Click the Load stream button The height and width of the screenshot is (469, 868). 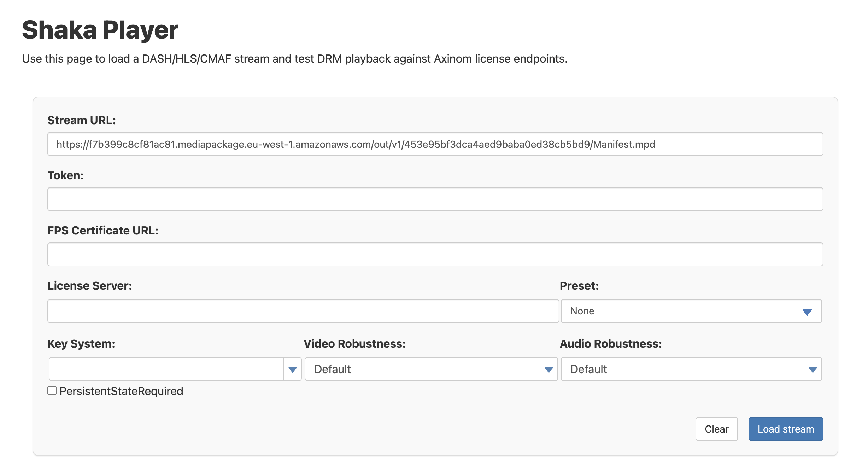[785, 429]
